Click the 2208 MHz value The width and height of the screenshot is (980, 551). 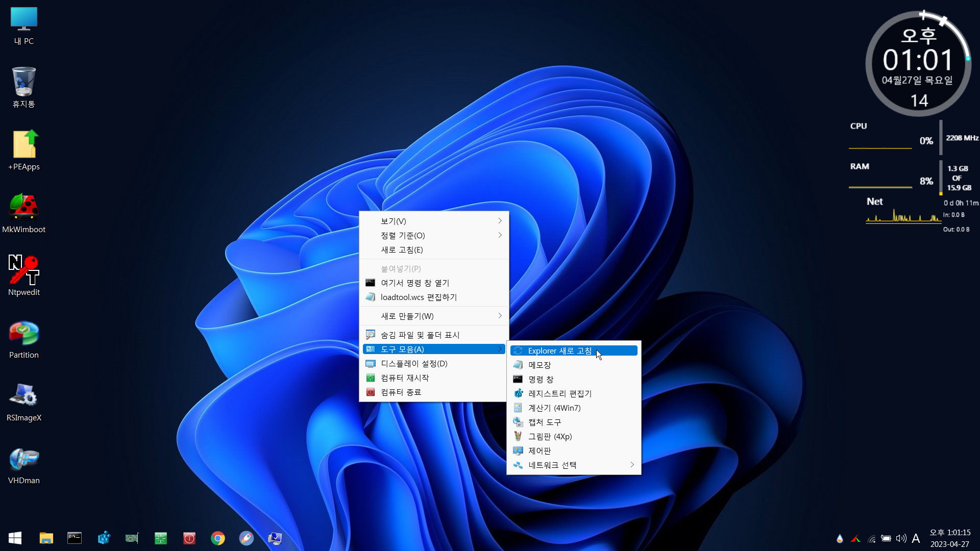[x=962, y=138]
